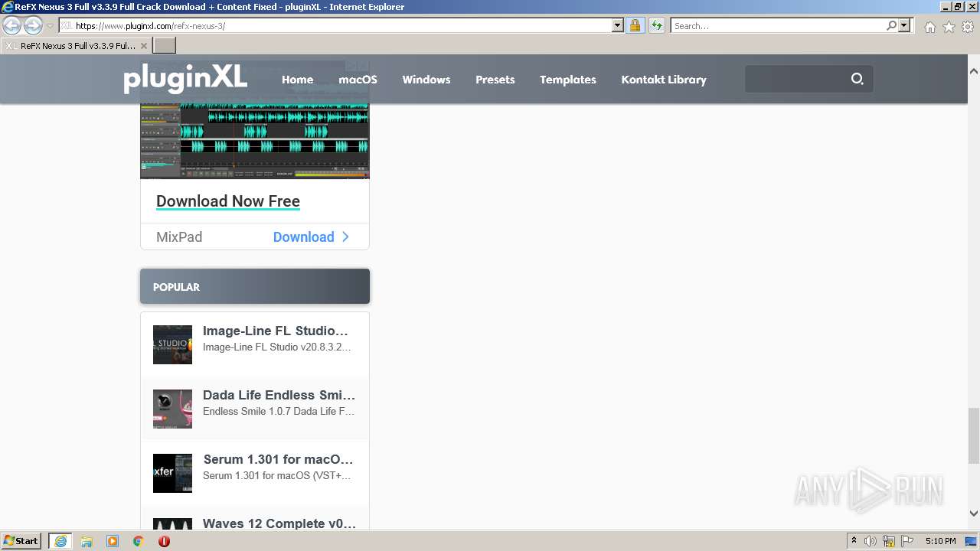Open the media player taskbar icon
This screenshot has width=980, height=551.
(x=113, y=541)
